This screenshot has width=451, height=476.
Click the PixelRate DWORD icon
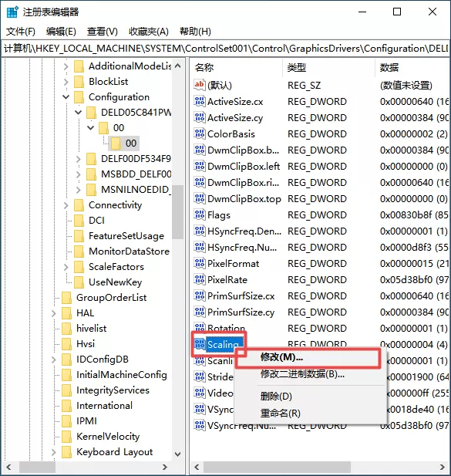[x=199, y=279]
